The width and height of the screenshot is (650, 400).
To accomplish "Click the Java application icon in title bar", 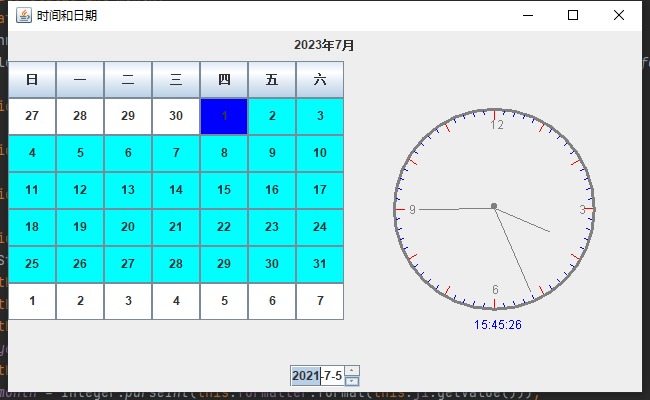I will coord(24,15).
